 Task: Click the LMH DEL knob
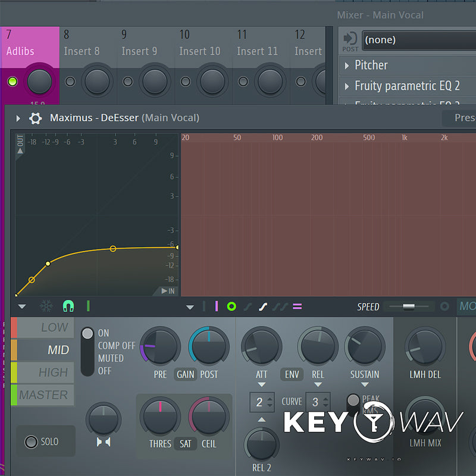[425, 347]
